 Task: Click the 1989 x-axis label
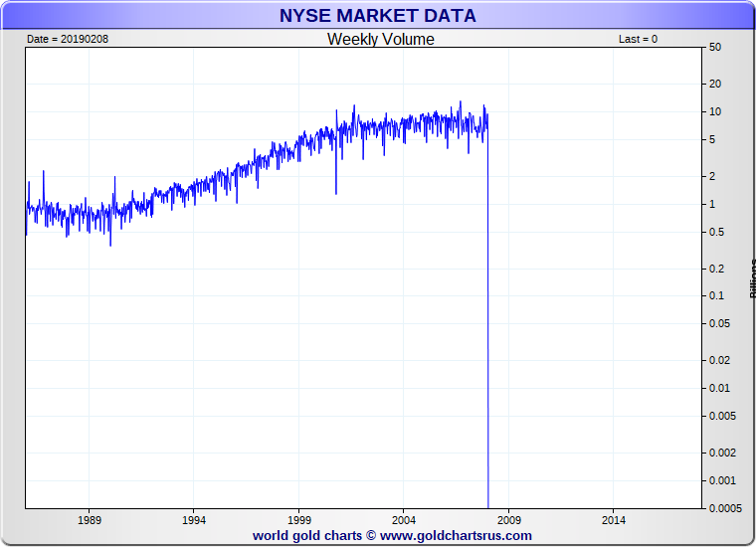90,520
